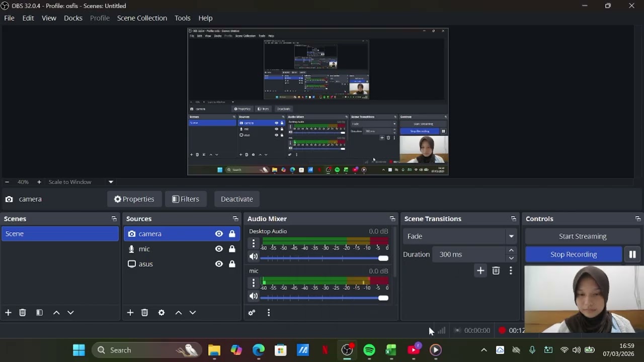
Task: Add a new scene with plus icon
Action: tap(8, 313)
